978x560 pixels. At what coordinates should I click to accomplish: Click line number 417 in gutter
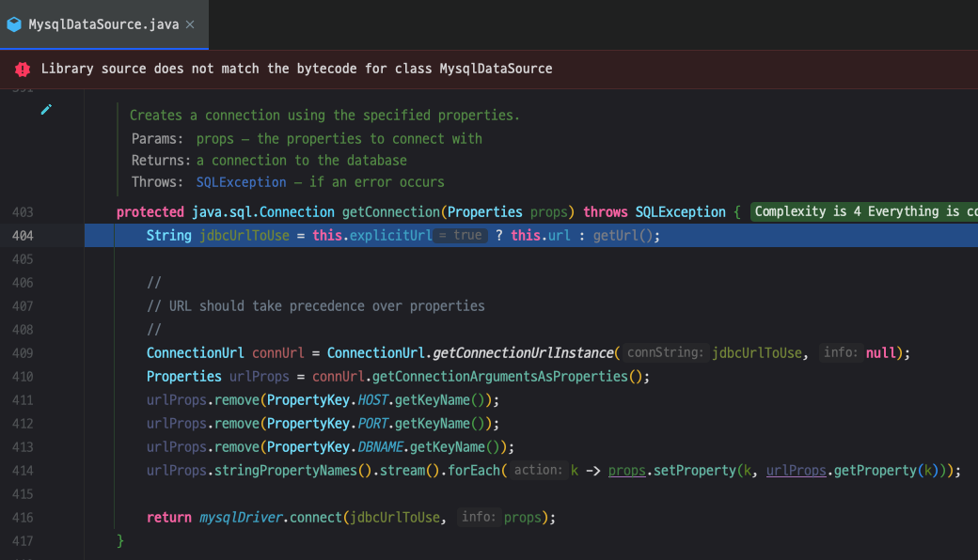(23, 541)
